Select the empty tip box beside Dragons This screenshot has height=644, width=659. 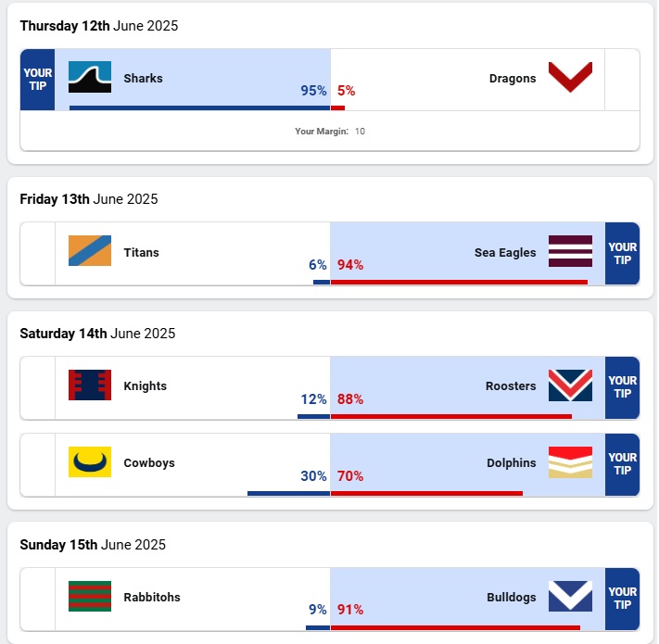coord(622,80)
